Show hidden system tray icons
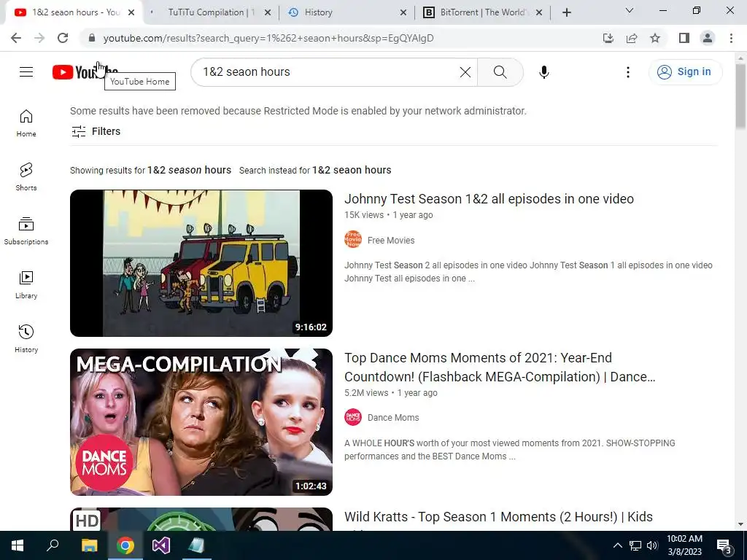Viewport: 747px width, 560px height. 617,545
